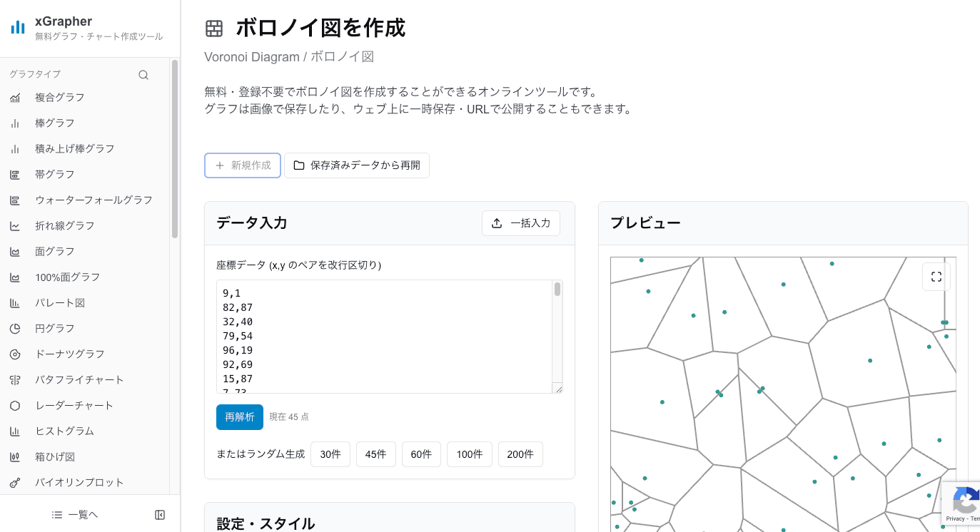Generate 200件 random points
980x532 pixels.
520,454
